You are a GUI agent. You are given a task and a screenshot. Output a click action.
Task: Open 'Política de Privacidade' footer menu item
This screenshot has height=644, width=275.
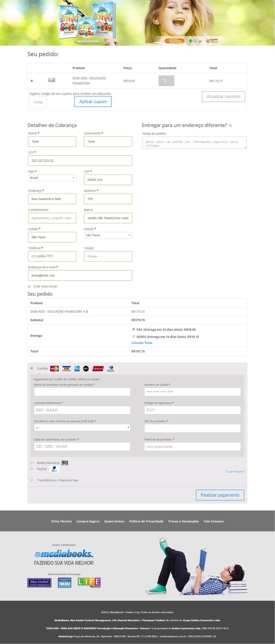pos(146,521)
